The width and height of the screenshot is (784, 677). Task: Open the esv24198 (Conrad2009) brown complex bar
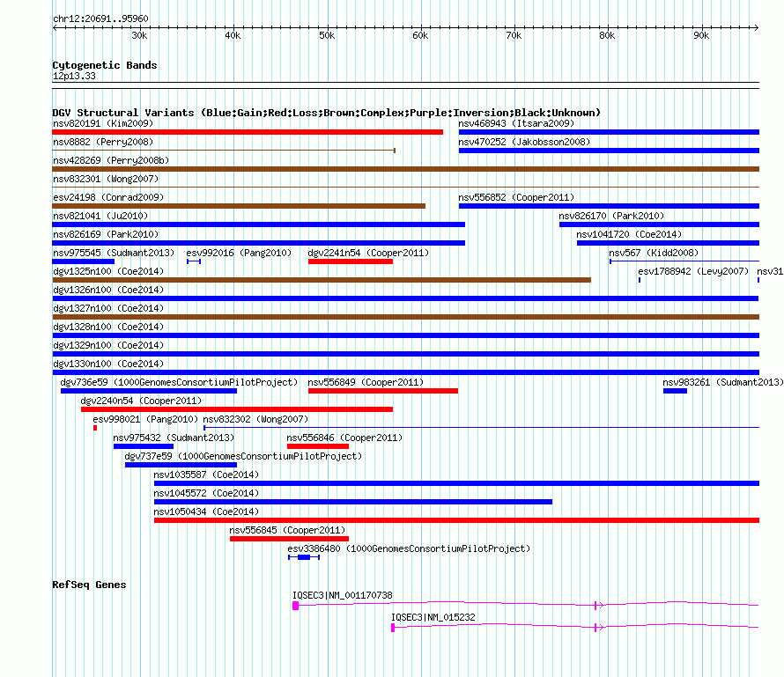click(x=239, y=206)
